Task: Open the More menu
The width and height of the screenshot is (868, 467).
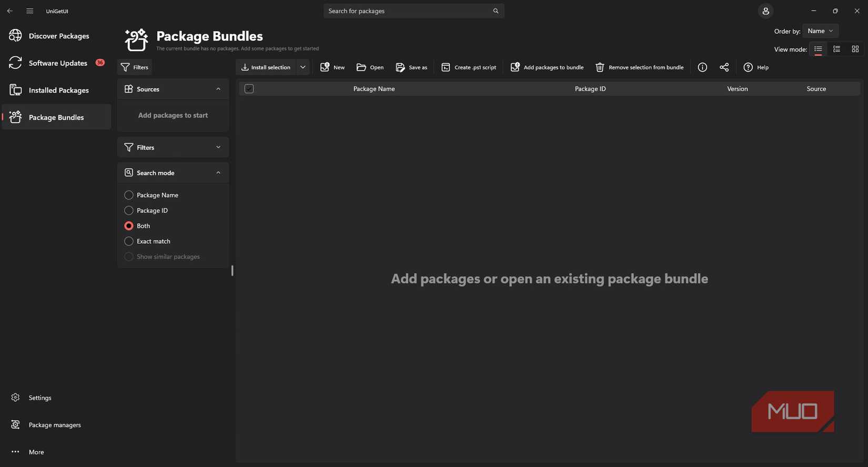Action: click(56, 452)
